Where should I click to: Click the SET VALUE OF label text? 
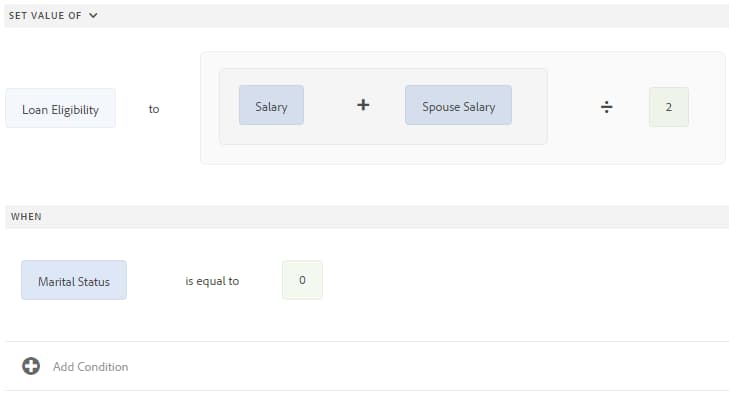(45, 15)
